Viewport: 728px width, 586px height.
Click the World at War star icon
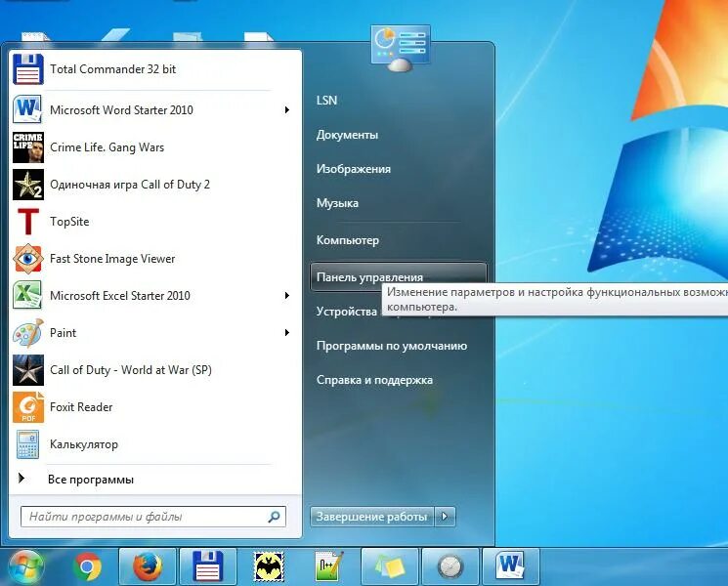click(28, 370)
